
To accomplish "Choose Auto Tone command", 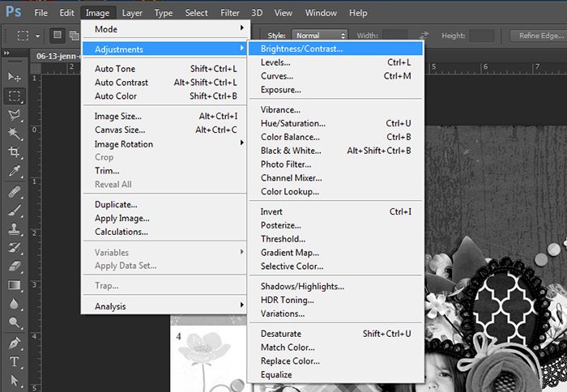I will (x=166, y=69).
